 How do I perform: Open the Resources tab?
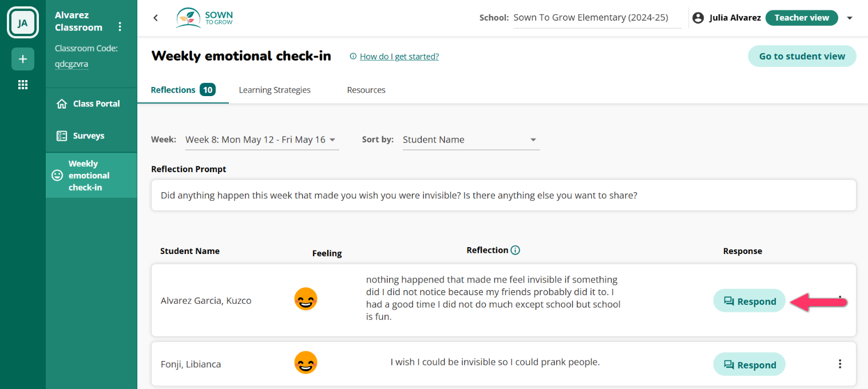(366, 90)
